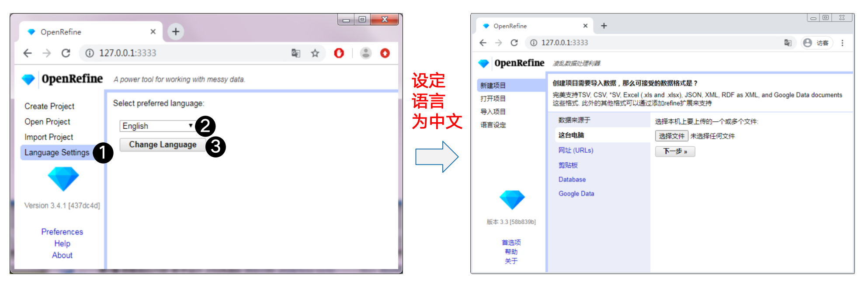The image size is (868, 288).
Task: Open Preferences link in left window
Action: 62,232
